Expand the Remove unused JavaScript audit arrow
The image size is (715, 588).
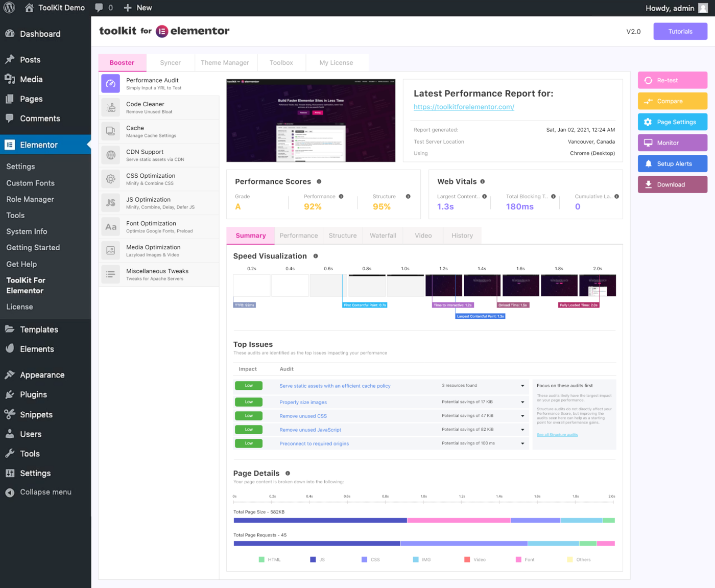click(522, 430)
